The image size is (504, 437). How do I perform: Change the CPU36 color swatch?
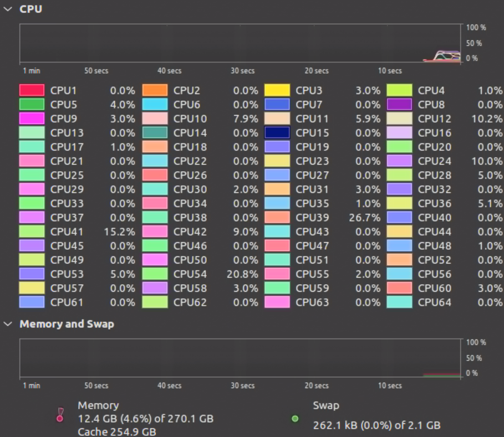point(399,203)
